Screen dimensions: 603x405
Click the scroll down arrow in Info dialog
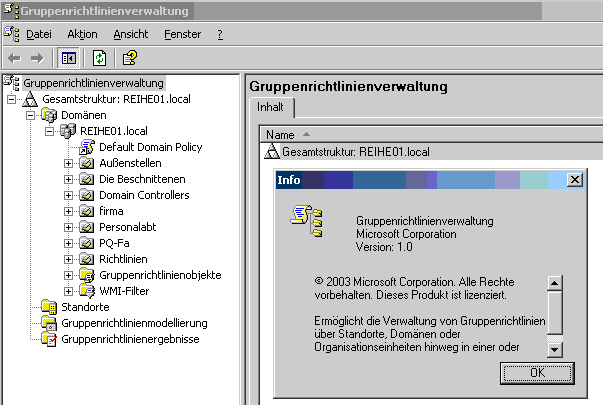[555, 350]
